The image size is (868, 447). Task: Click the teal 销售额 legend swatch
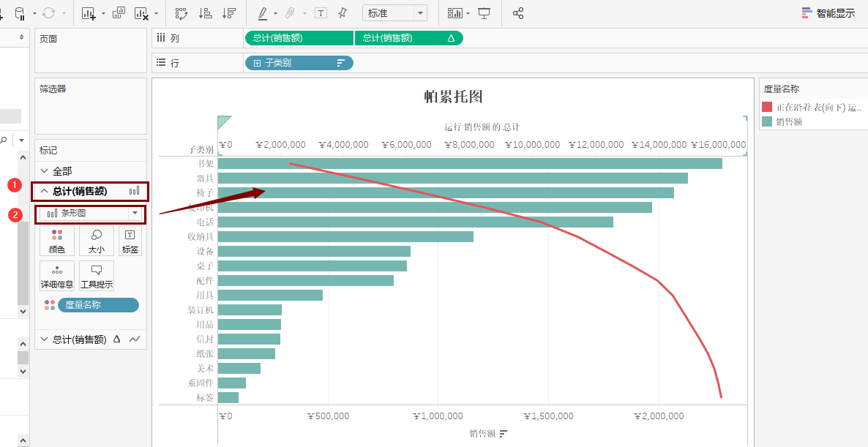767,122
